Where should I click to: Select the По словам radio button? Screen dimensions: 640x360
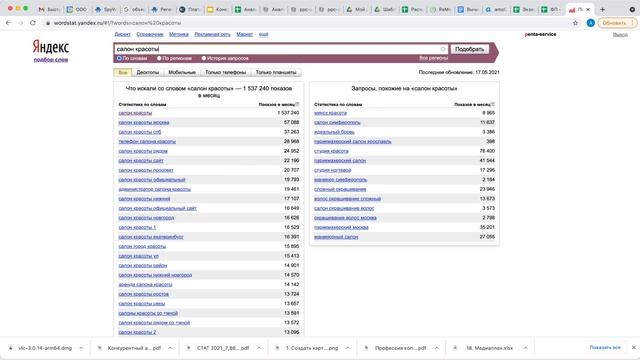point(119,58)
